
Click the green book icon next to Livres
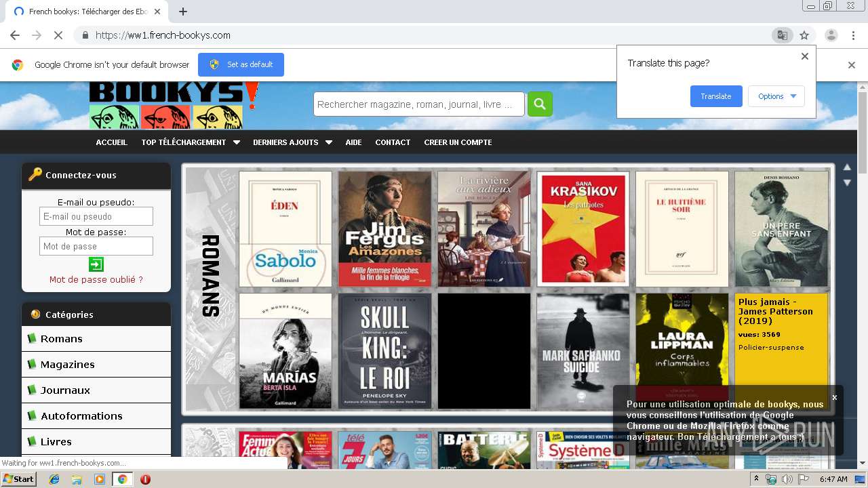pos(31,441)
